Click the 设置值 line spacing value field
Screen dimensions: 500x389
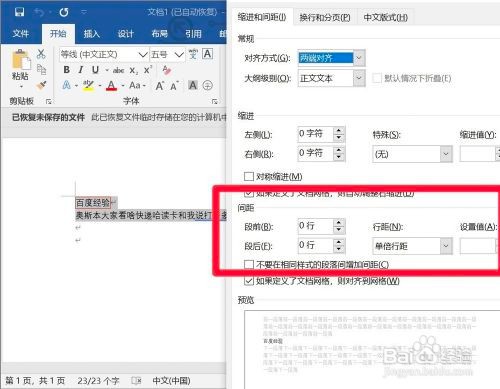coord(477,246)
